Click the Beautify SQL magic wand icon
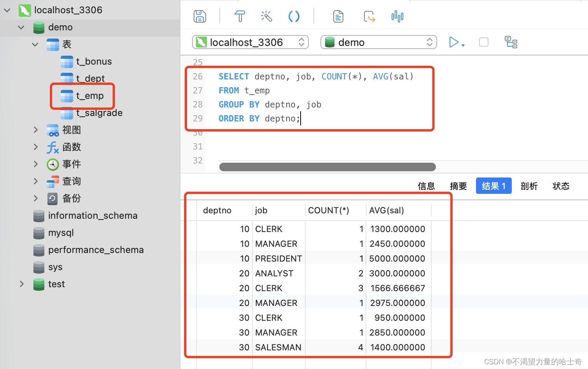This screenshot has height=369, width=588. coord(266,16)
